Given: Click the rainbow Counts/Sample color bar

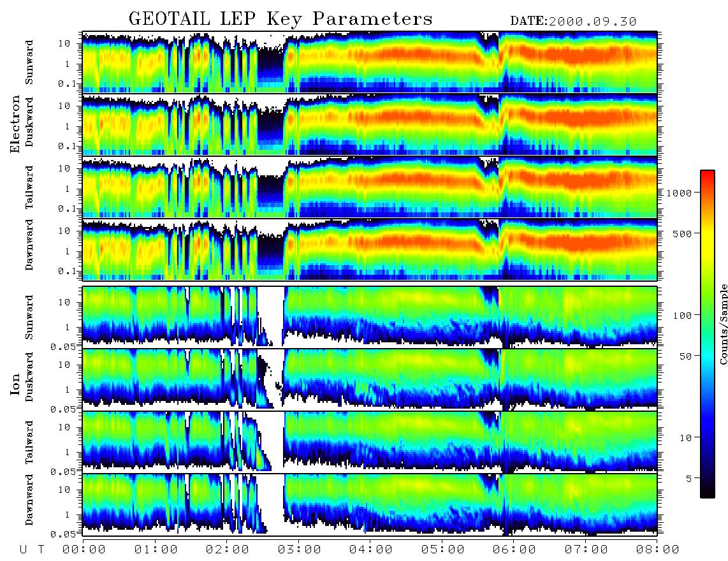Looking at the screenshot, I should 707,334.
